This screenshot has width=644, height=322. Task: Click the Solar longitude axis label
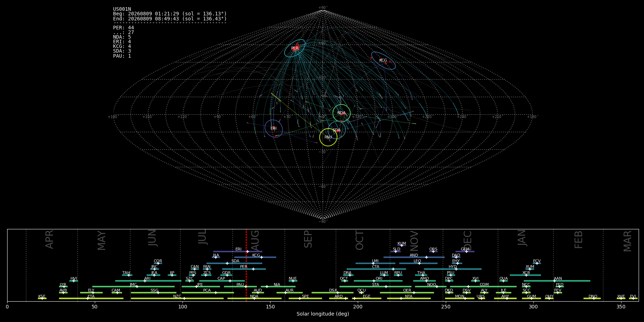click(x=323, y=314)
